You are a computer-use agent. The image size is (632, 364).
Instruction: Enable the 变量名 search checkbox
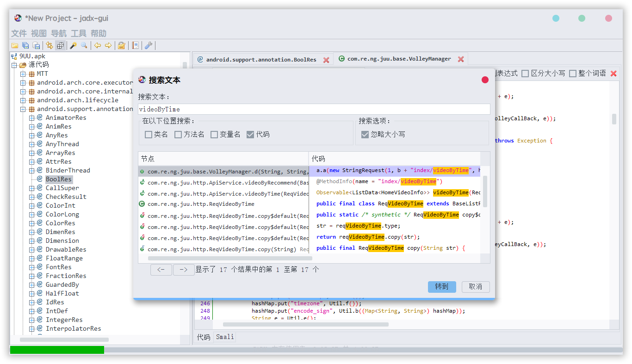pyautogui.click(x=214, y=135)
